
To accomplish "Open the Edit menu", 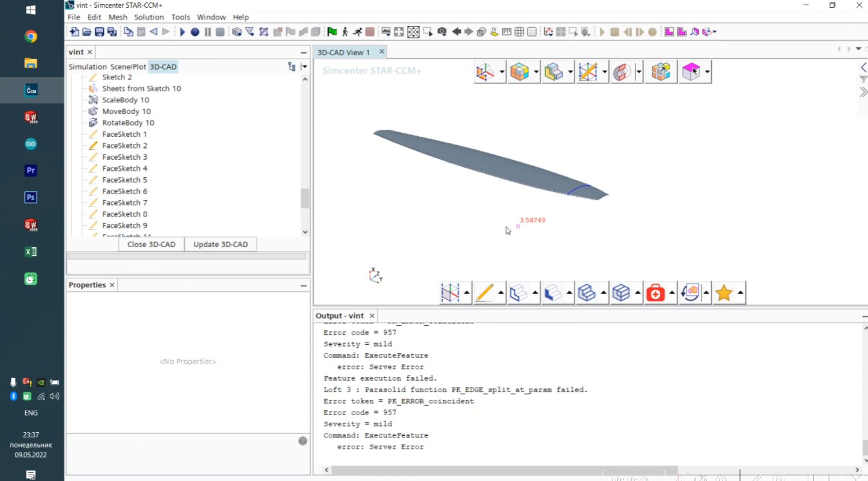I will (x=94, y=17).
